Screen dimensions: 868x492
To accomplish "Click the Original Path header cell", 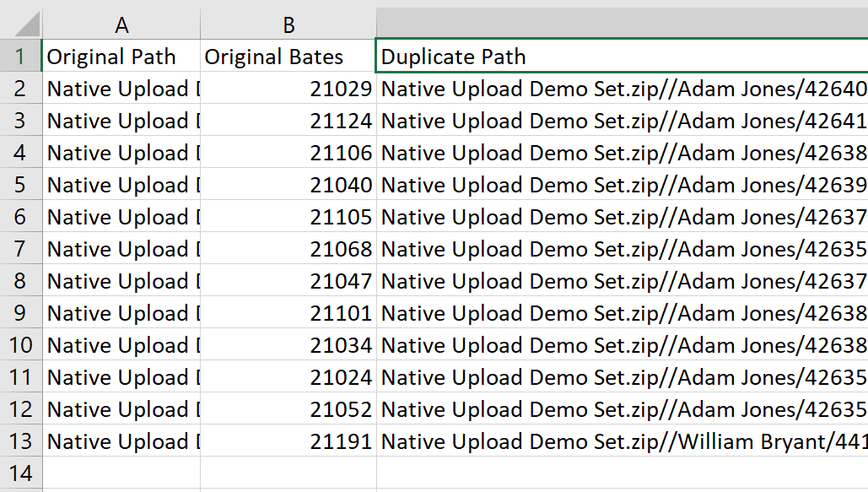I will tap(121, 56).
